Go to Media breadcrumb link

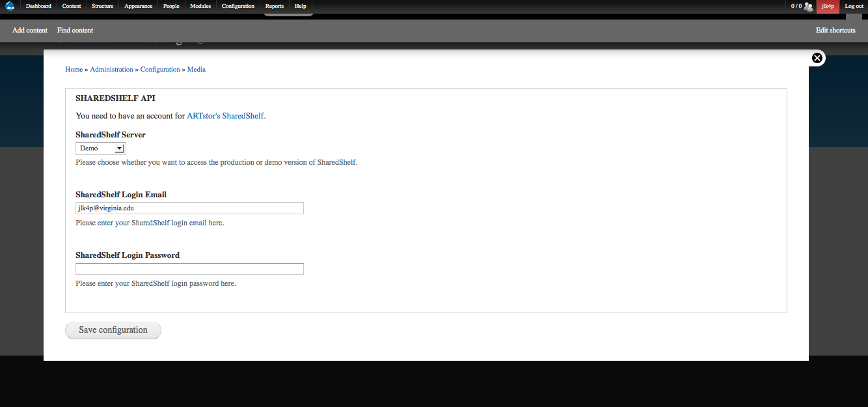[x=197, y=69]
